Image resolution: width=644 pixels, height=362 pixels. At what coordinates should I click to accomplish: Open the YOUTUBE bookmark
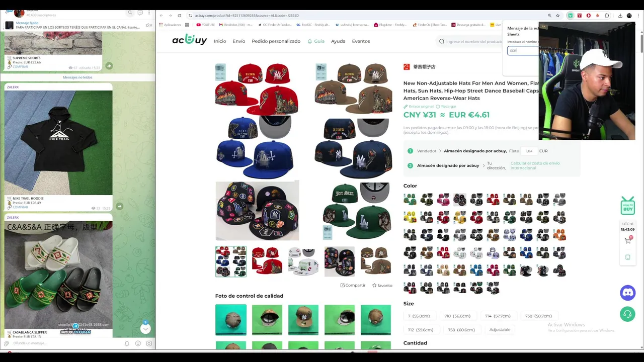205,25
